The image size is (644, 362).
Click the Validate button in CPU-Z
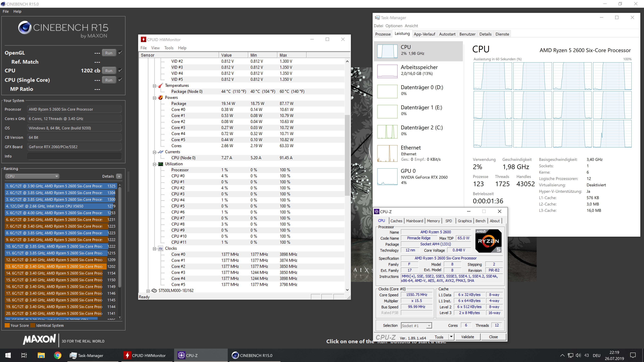pyautogui.click(x=467, y=337)
